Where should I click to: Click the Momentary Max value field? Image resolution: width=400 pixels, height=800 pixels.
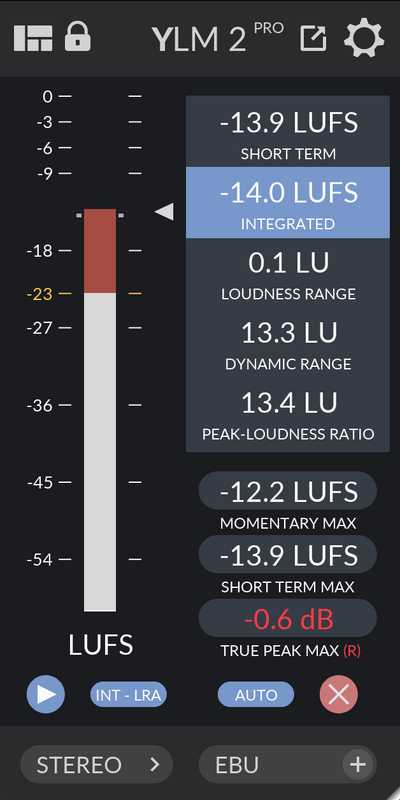288,491
